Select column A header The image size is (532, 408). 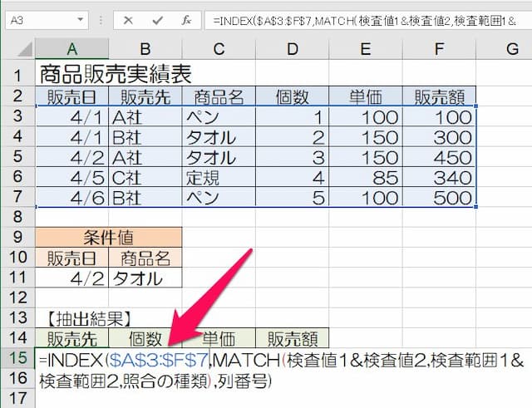[72, 50]
